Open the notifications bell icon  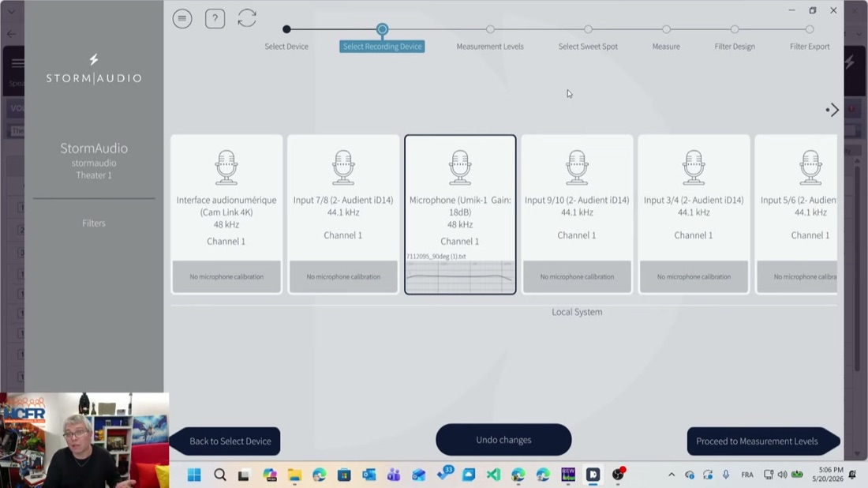(852, 475)
